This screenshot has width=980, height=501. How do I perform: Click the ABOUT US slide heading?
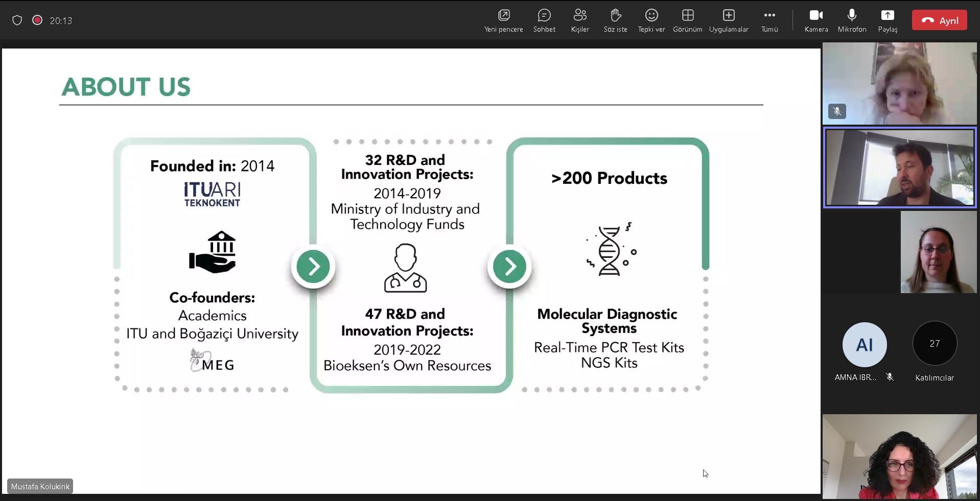126,87
